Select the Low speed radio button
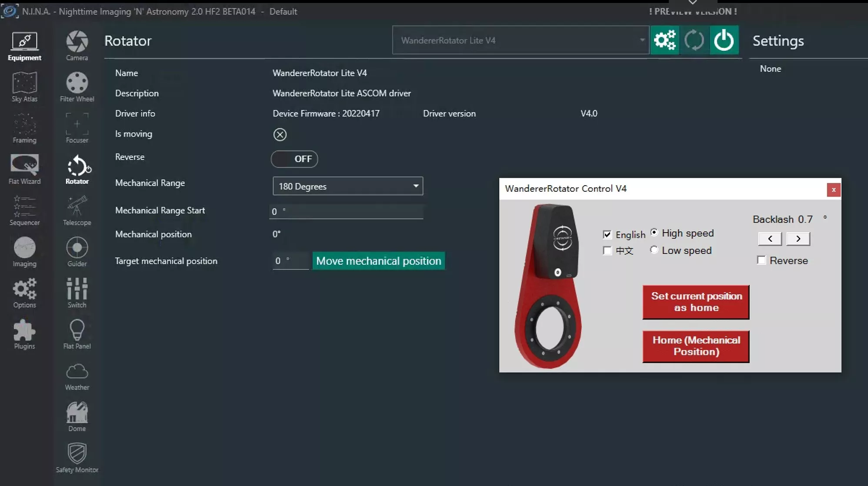The image size is (868, 486). (x=654, y=250)
